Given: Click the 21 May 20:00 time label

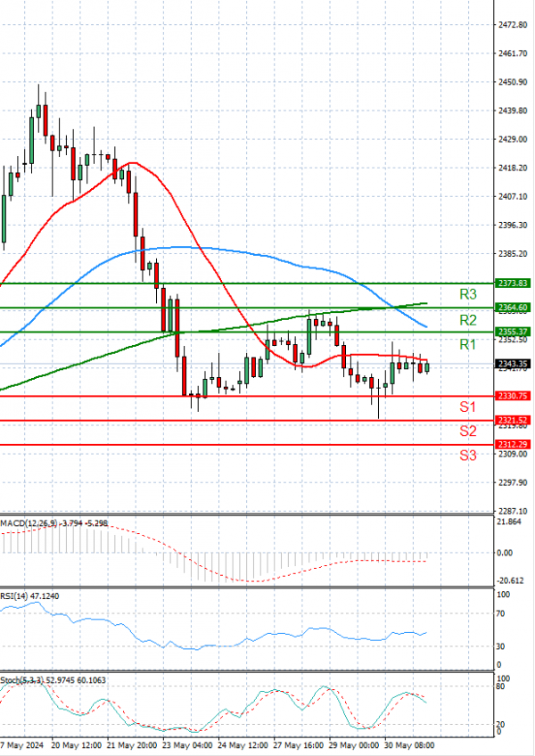Looking at the screenshot, I should (132, 745).
